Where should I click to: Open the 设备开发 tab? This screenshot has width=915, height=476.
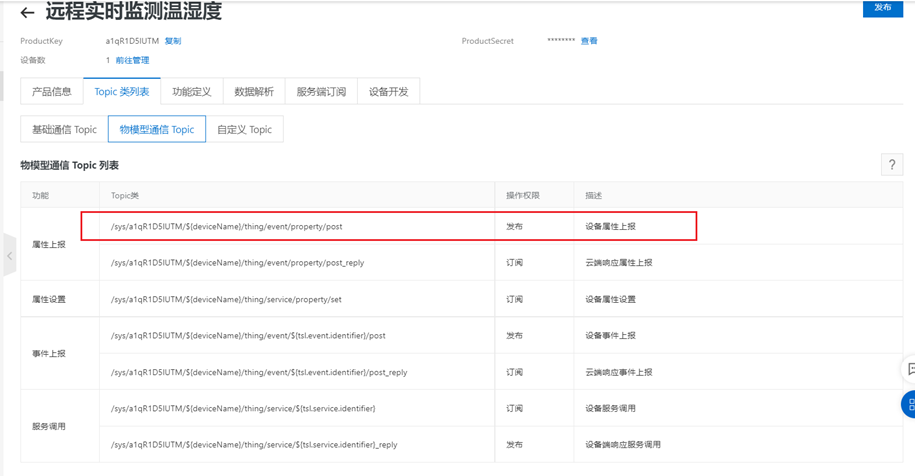tap(389, 92)
